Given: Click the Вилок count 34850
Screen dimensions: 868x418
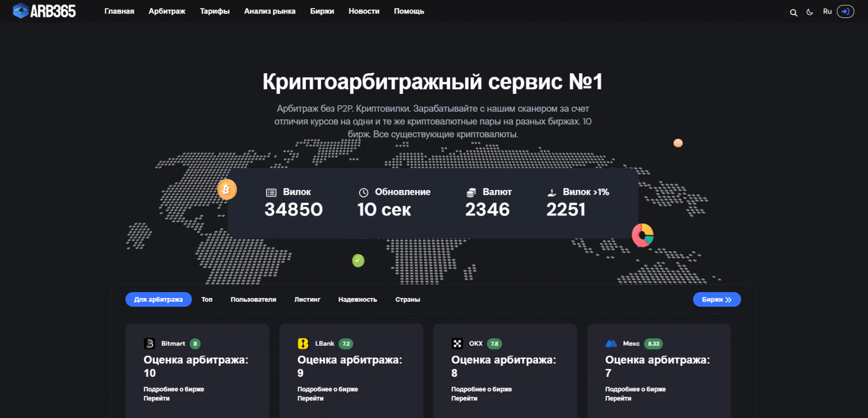Looking at the screenshot, I should pyautogui.click(x=293, y=210).
